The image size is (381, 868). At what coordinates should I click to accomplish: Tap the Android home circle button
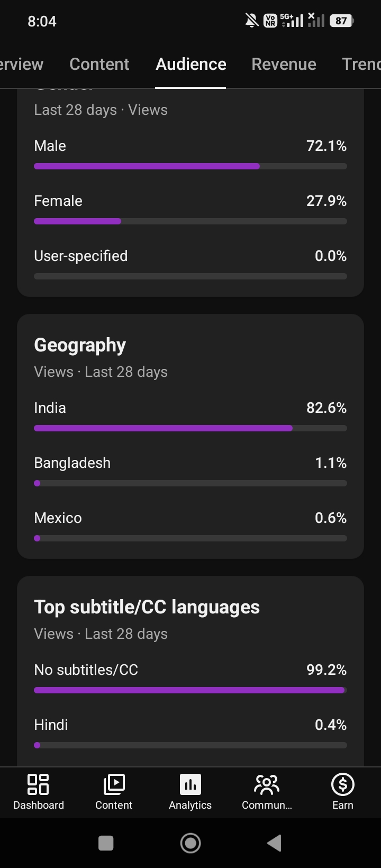click(190, 843)
